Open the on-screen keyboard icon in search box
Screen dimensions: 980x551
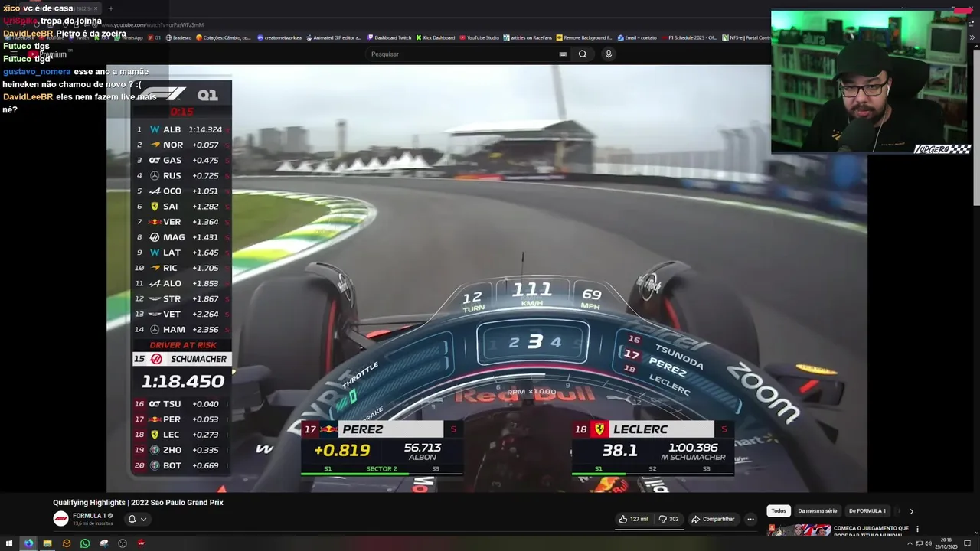click(x=563, y=54)
